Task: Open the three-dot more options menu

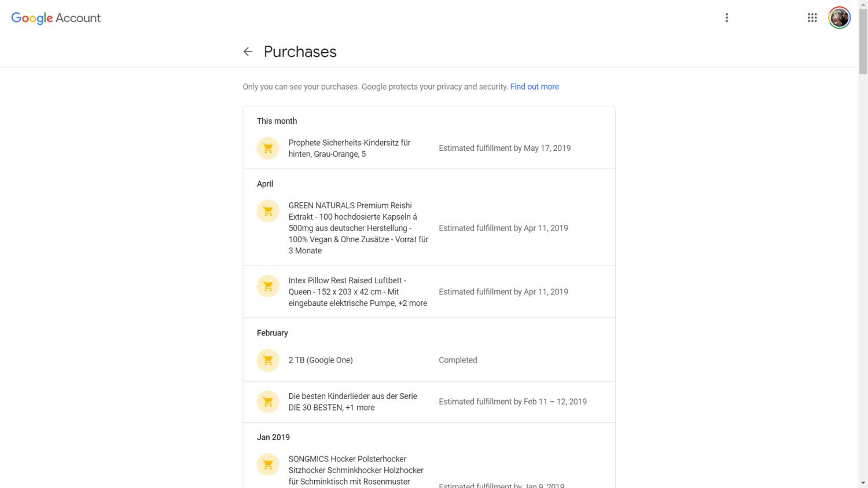Action: 727,18
